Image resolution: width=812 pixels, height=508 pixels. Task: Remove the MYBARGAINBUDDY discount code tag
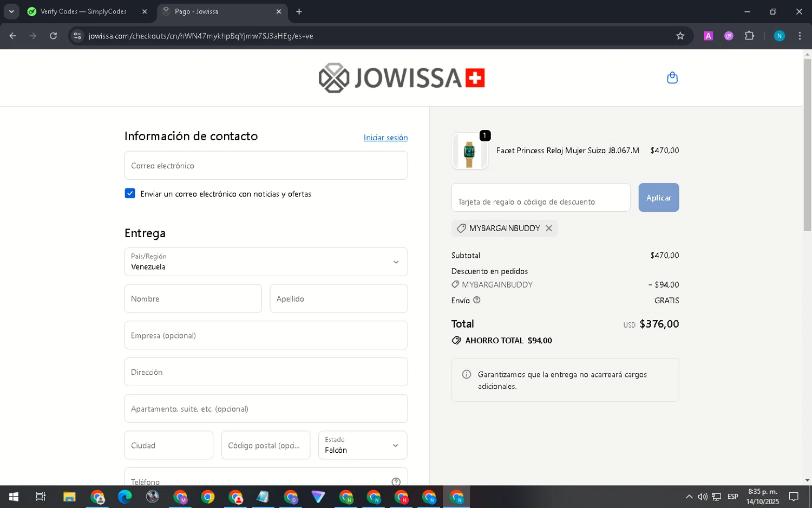(x=549, y=229)
